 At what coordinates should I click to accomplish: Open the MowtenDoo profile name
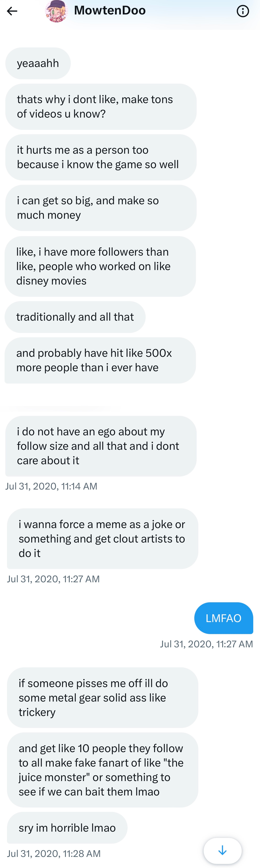pyautogui.click(x=110, y=10)
